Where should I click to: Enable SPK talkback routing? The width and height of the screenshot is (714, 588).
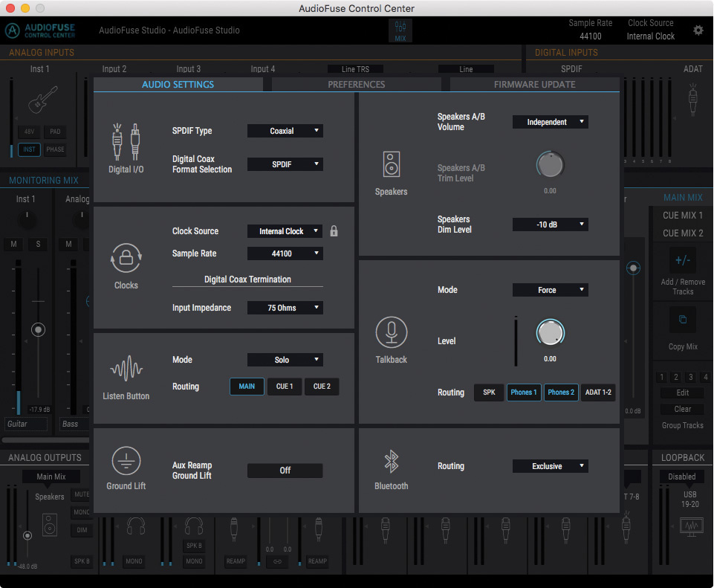[x=489, y=392]
